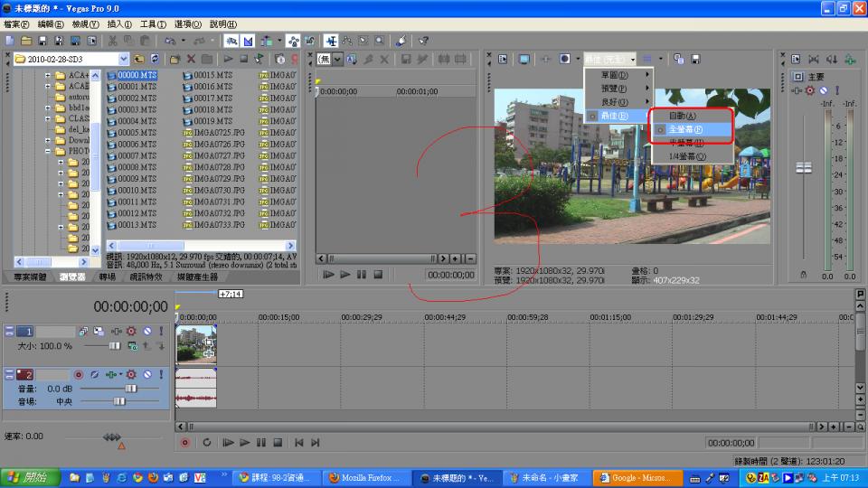Screen dimensions: 868x488
Task: Expand the CLAS folder in the tree
Action: [49, 117]
